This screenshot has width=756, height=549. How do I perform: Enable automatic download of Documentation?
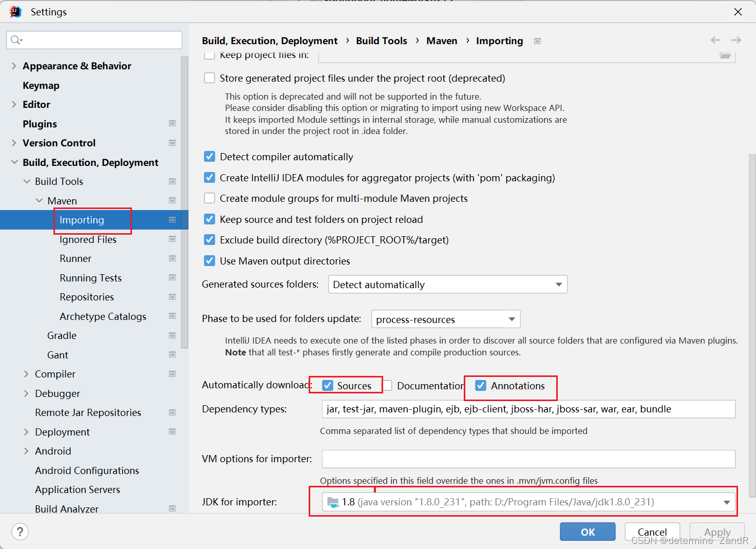[387, 385]
